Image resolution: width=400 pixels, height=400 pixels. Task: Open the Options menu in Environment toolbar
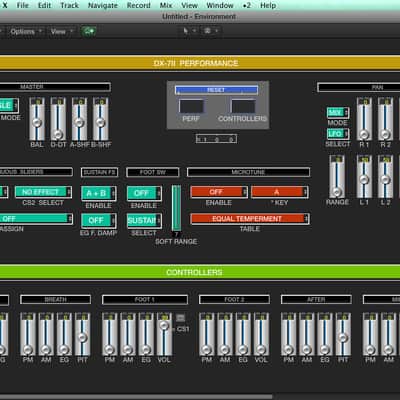click(25, 32)
